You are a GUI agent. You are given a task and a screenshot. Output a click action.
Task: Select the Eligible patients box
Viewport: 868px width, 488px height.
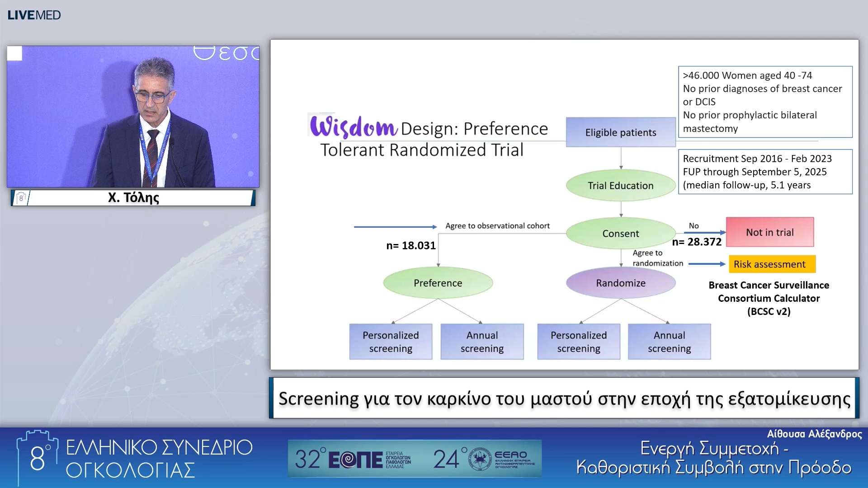(x=621, y=132)
